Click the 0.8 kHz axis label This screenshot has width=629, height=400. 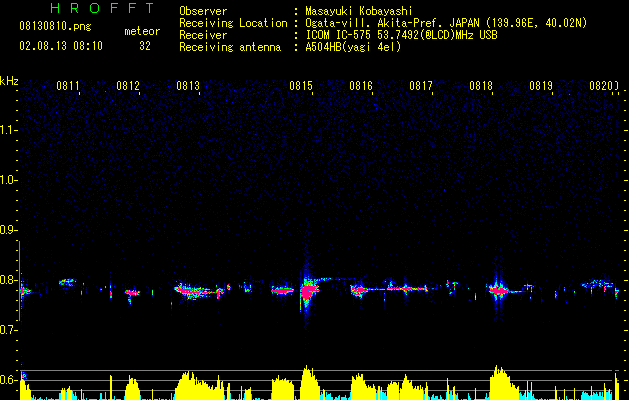click(x=8, y=280)
